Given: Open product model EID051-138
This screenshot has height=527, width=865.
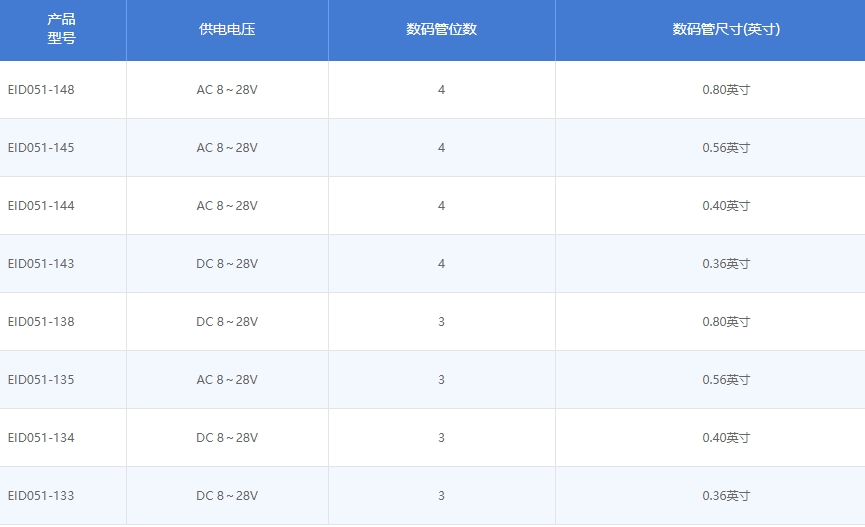Looking at the screenshot, I should click(41, 322).
